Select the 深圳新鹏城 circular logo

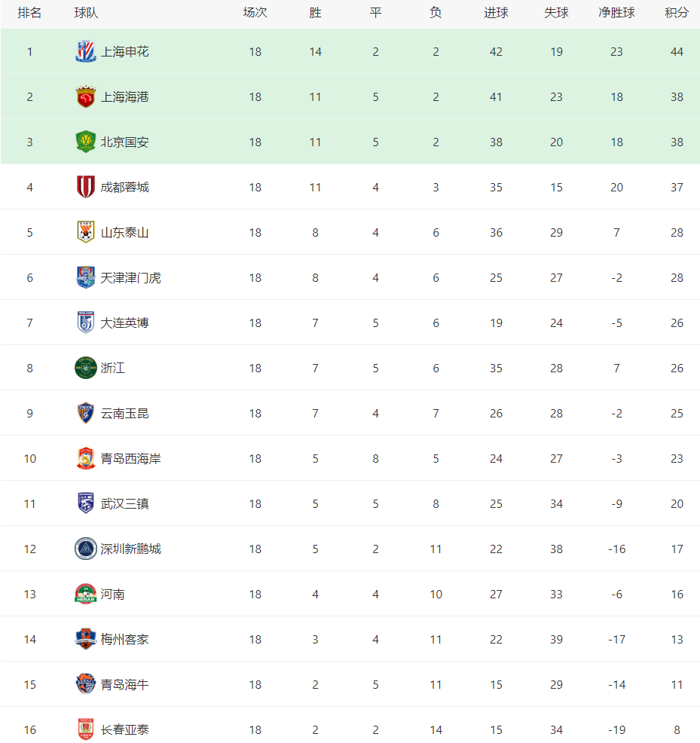pos(86,549)
